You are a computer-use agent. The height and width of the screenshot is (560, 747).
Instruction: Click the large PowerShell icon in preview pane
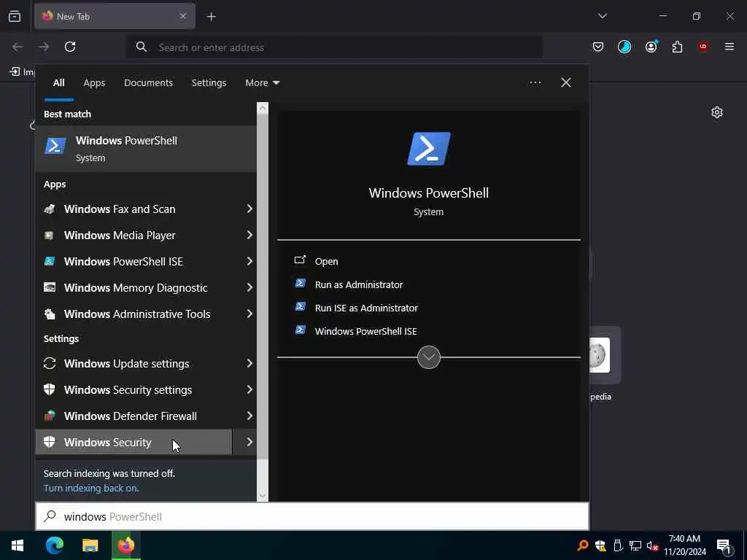(x=429, y=149)
